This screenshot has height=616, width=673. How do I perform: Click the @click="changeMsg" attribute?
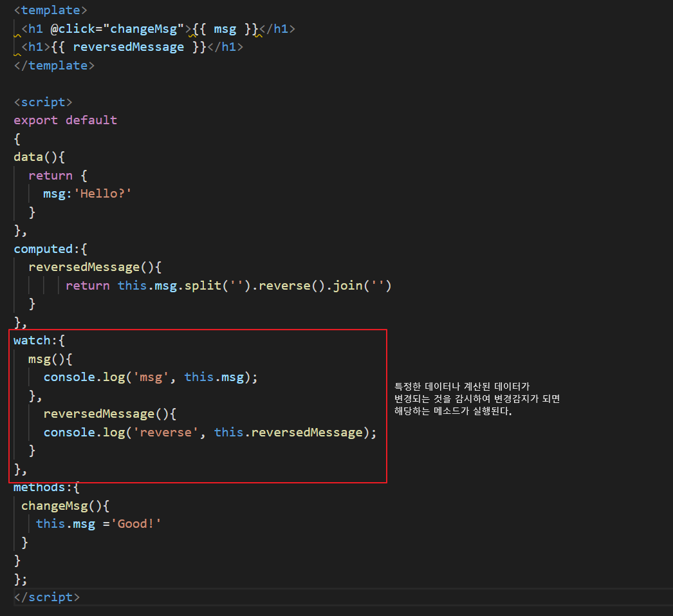pos(117,29)
